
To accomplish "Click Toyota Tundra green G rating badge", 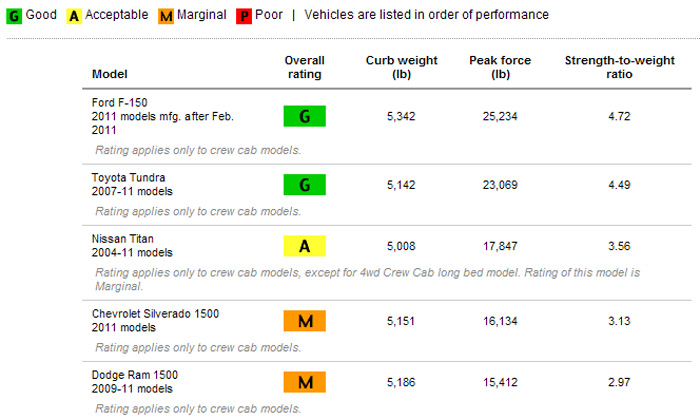I will click(x=304, y=185).
